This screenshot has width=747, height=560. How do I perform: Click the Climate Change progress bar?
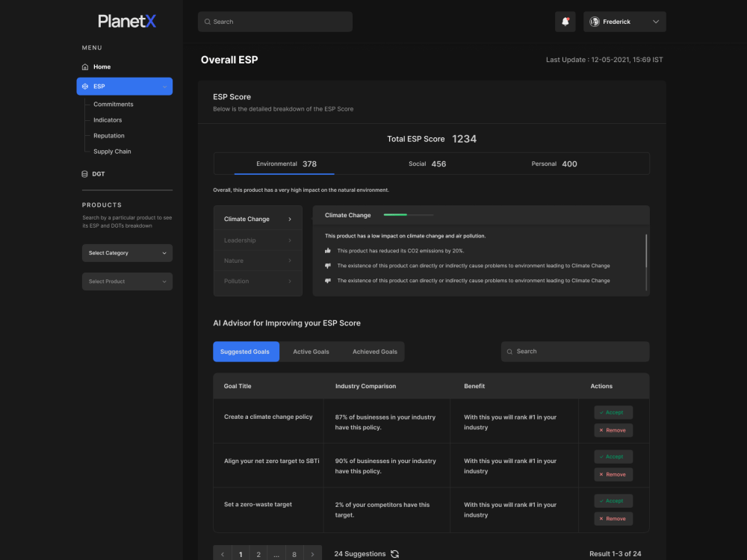point(409,215)
